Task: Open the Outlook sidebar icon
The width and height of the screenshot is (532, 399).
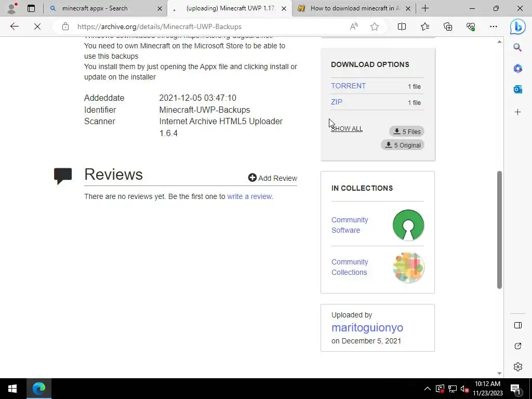Action: (518, 89)
